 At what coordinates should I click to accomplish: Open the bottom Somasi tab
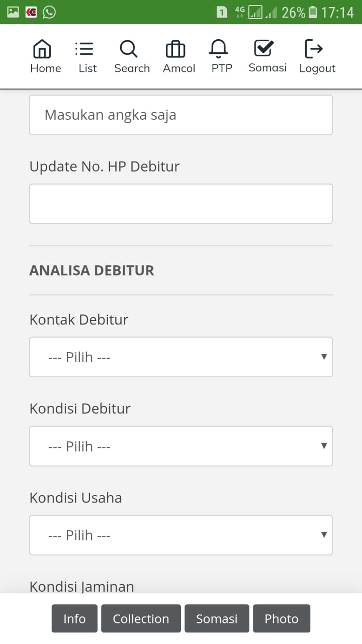click(x=217, y=619)
